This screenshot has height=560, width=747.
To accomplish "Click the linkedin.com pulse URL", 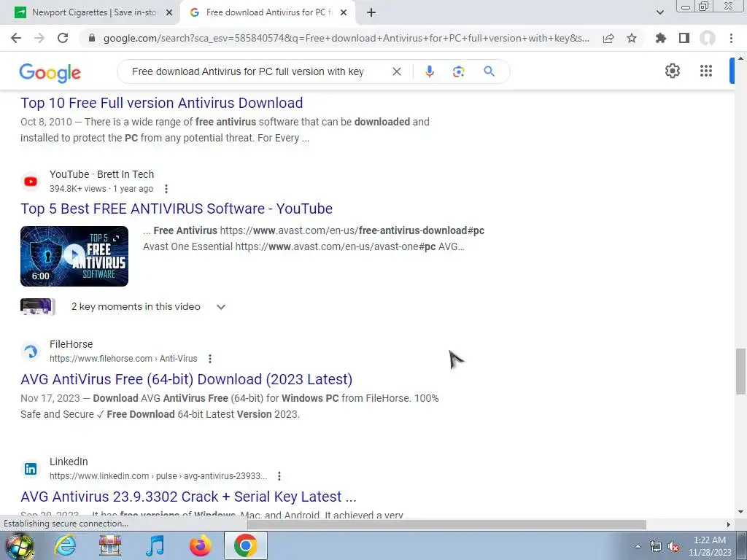I will pos(158,475).
